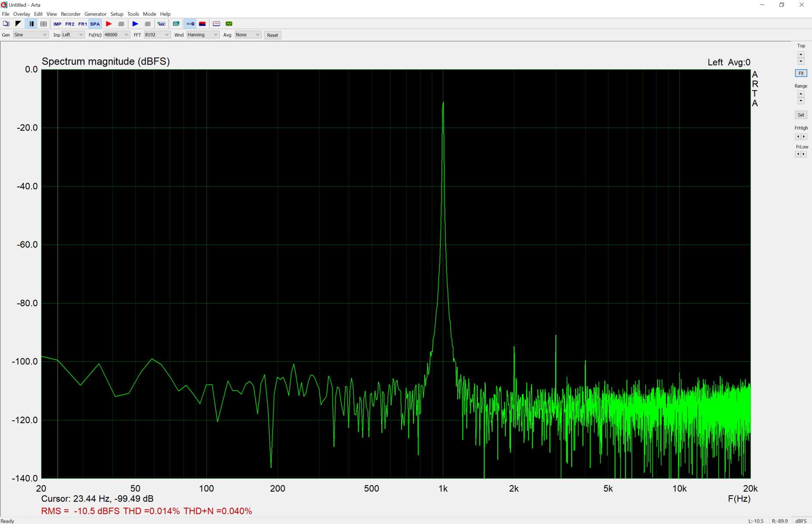Toggle SPA spectrum analyzer mode
The image size is (812, 524).
point(95,24)
